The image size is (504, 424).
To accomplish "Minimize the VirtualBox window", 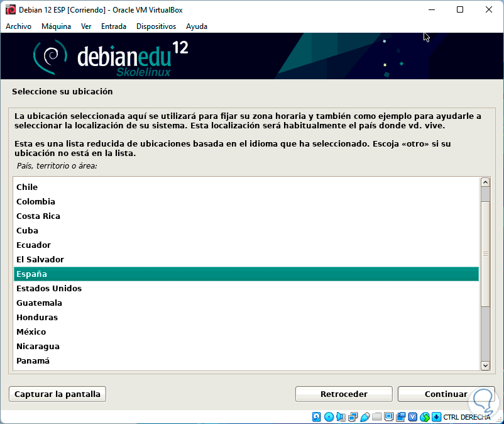I will coord(432,10).
